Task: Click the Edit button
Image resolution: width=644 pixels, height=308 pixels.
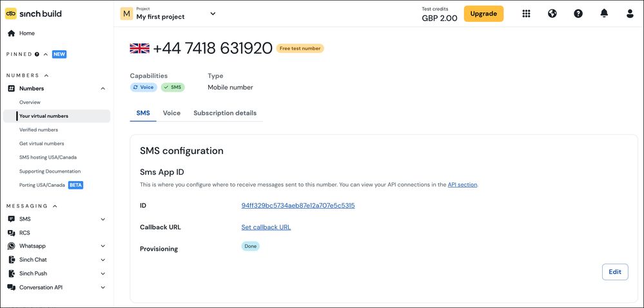Action: (x=615, y=272)
